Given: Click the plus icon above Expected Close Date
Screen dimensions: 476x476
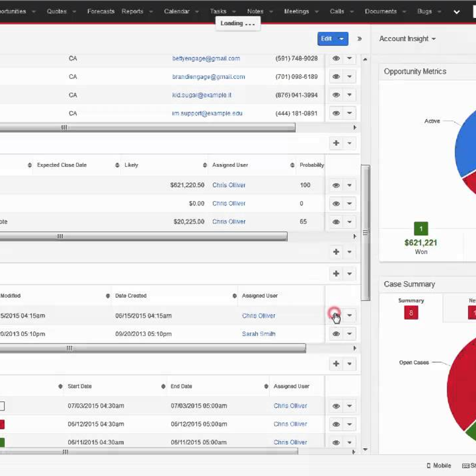Looking at the screenshot, I should click(336, 143).
